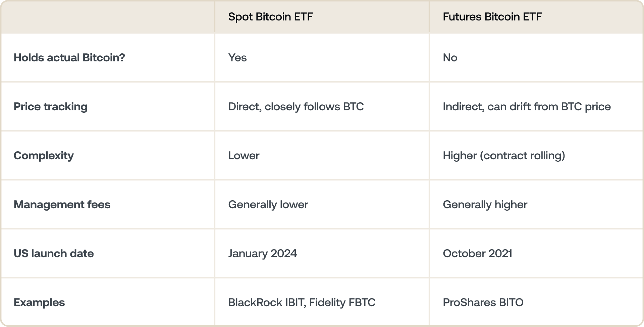The image size is (644, 327).
Task: Click the Yes cell under Spot Bitcoin ETF
Action: 237,58
